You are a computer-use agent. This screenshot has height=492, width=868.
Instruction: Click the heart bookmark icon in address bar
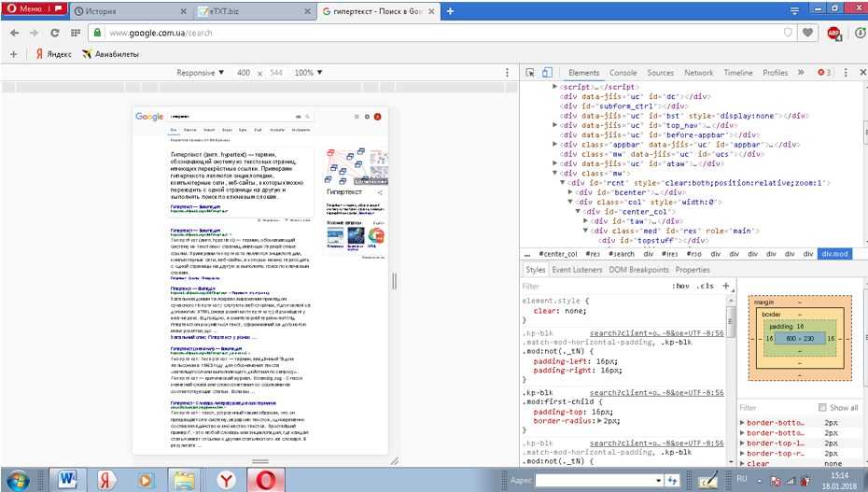point(808,33)
